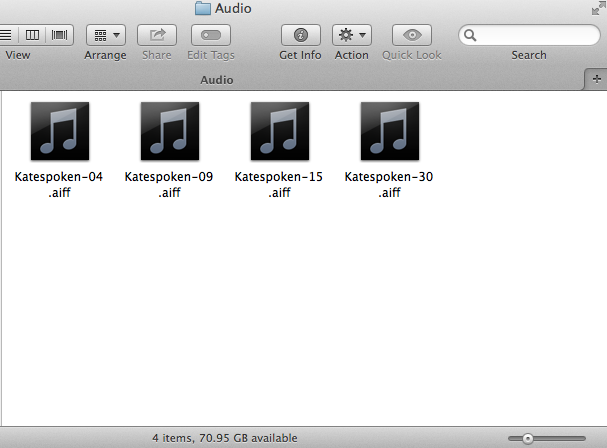This screenshot has height=448, width=607.
Task: Click the Audio folder title icon
Action: pos(203,8)
